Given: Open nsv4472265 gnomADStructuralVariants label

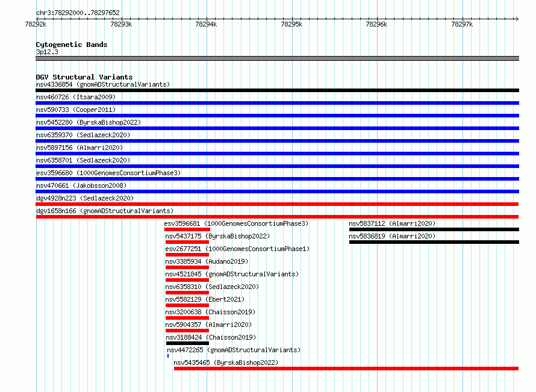Looking at the screenshot, I should tap(234, 350).
